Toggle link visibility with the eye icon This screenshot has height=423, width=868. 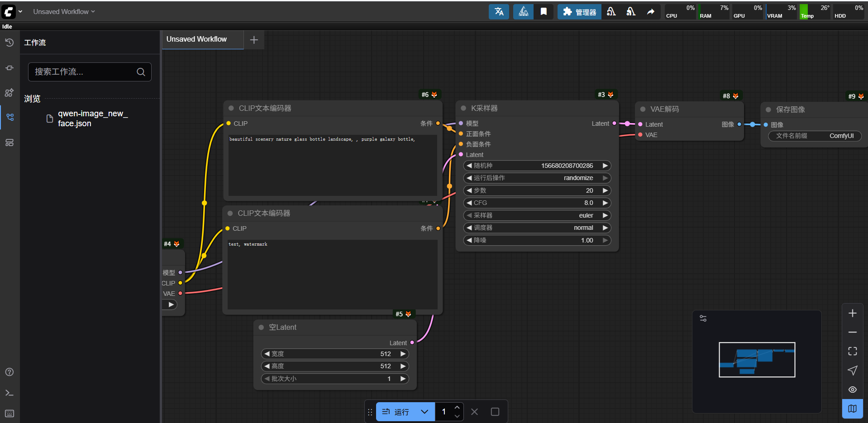tap(852, 390)
